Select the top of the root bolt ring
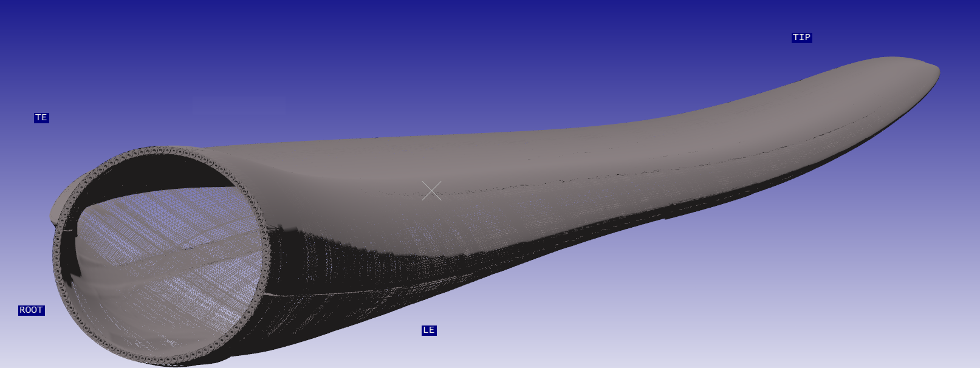The height and width of the screenshot is (368, 980). pyautogui.click(x=161, y=150)
